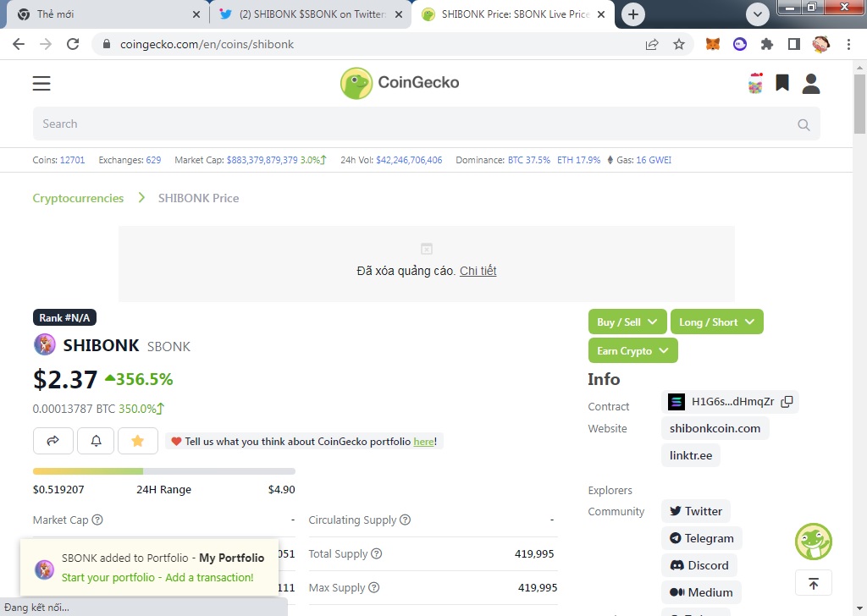Open the green gecko chat mascot
Viewport: 867px width, 616px height.
click(814, 542)
